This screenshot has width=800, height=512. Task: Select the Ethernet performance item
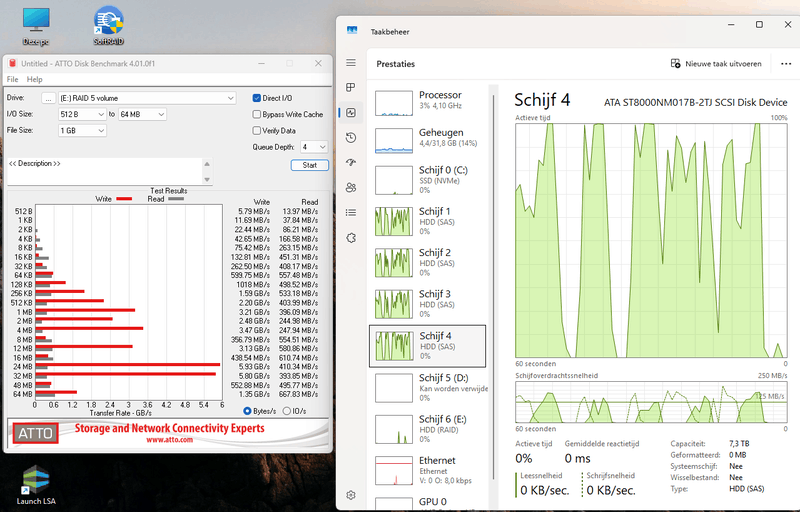(x=428, y=470)
